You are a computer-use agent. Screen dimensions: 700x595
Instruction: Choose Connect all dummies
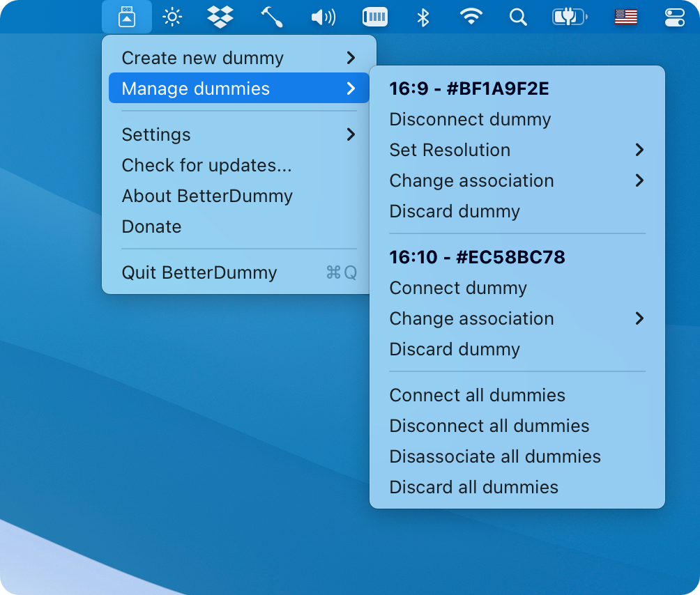coord(517,395)
